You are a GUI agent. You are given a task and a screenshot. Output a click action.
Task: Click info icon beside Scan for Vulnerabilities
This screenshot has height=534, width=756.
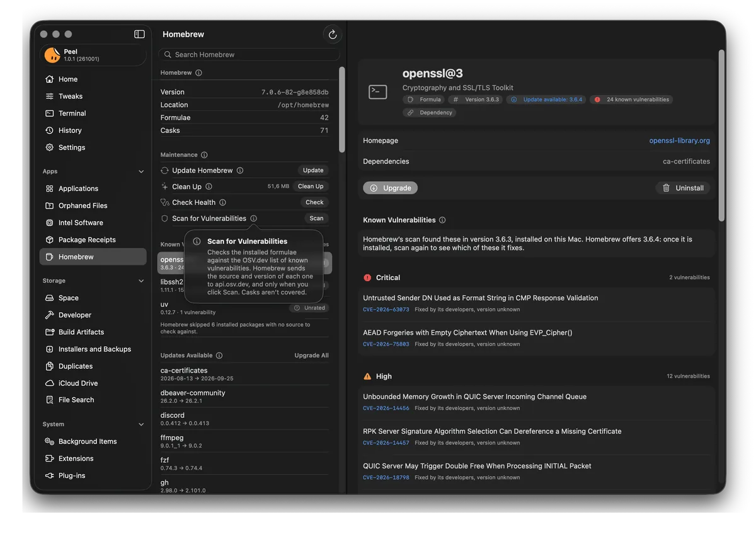(253, 218)
